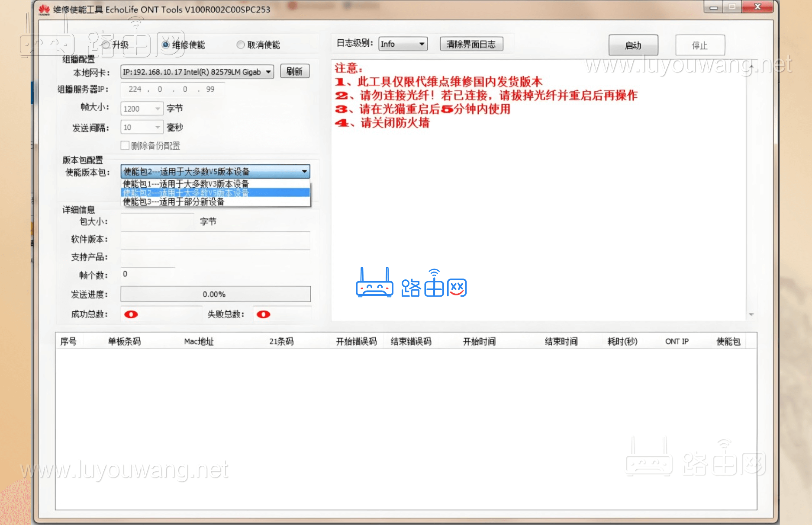Select the 升级 radio option
Image resolution: width=812 pixels, height=525 pixels.
(x=106, y=45)
